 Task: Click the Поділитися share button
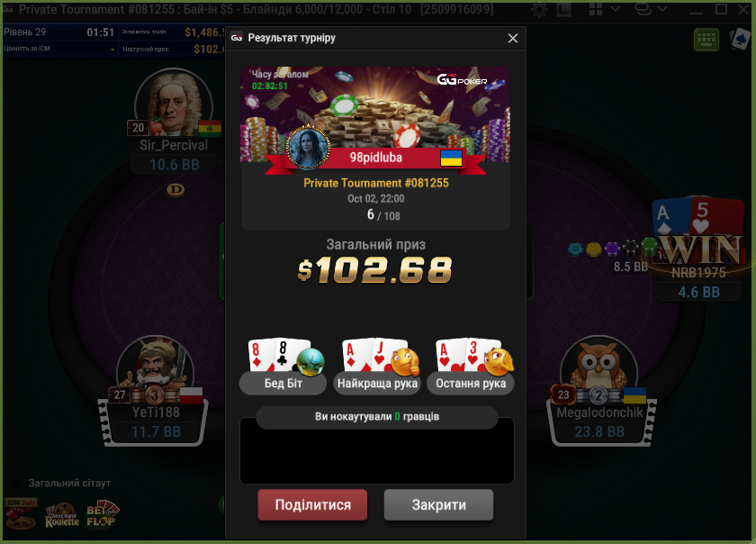click(x=312, y=505)
